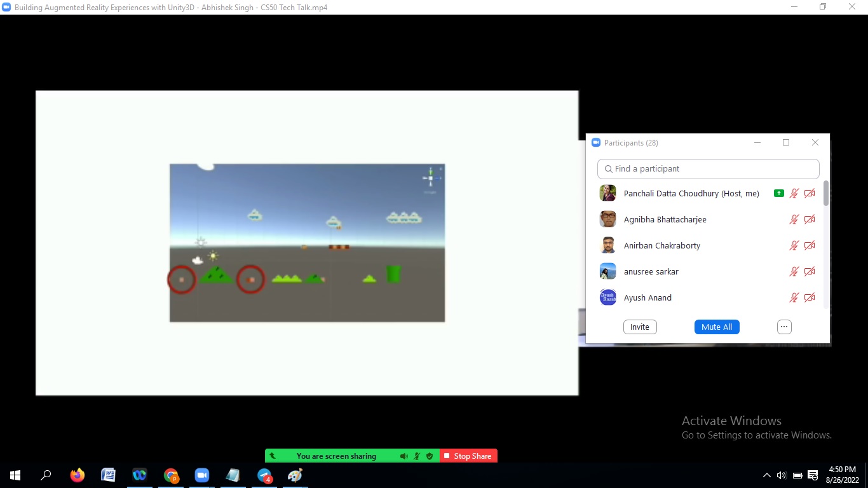Click the Mario scene image in the video
The height and width of the screenshot is (488, 868).
[x=307, y=243]
